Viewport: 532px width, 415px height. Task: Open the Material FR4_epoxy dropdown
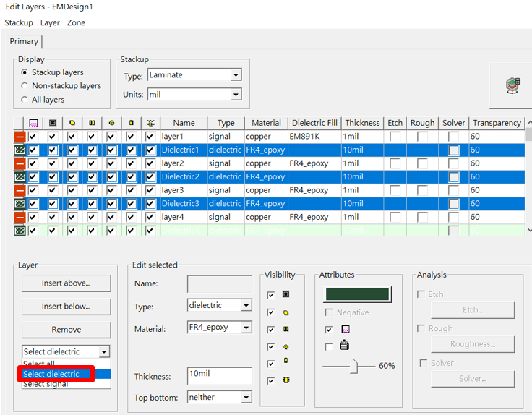coord(246,328)
